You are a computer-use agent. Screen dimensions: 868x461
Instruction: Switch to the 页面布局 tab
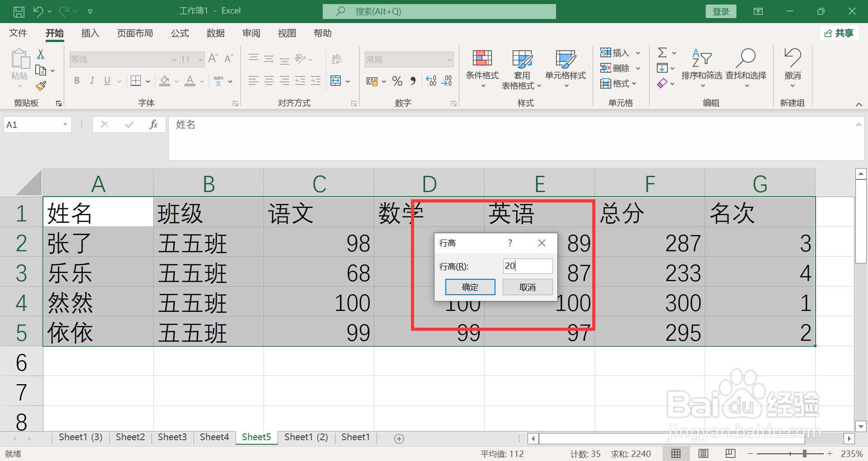135,33
